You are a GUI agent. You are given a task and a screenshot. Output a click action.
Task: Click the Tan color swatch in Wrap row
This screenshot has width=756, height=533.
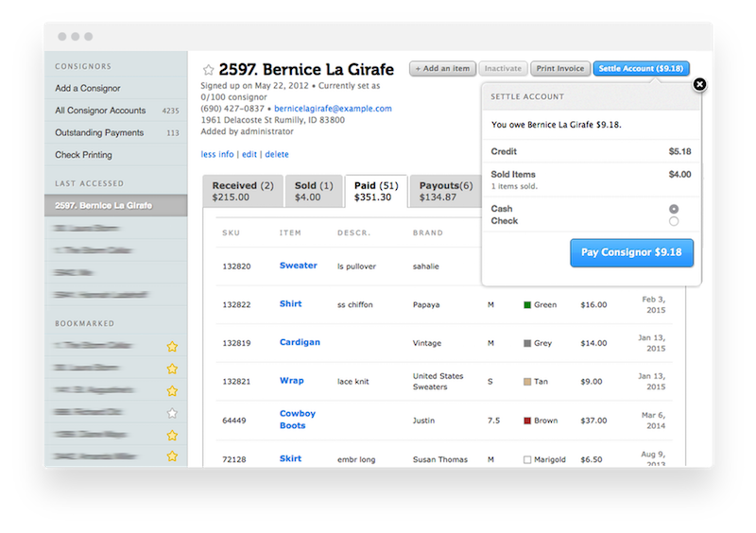(527, 382)
